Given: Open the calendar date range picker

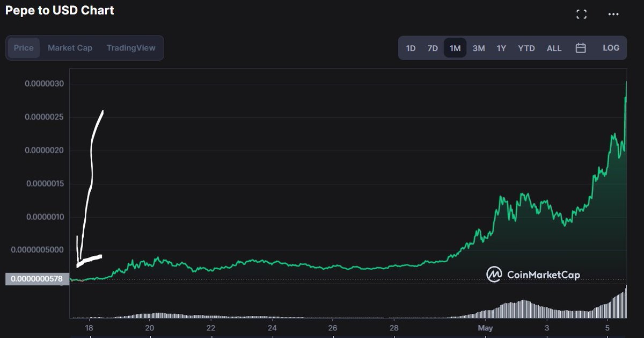Looking at the screenshot, I should tap(581, 48).
